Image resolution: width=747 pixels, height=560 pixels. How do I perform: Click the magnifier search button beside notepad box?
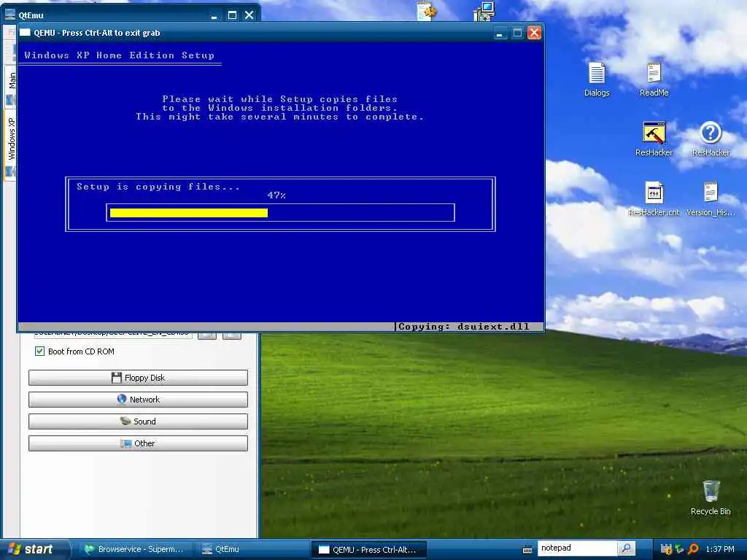[627, 548]
